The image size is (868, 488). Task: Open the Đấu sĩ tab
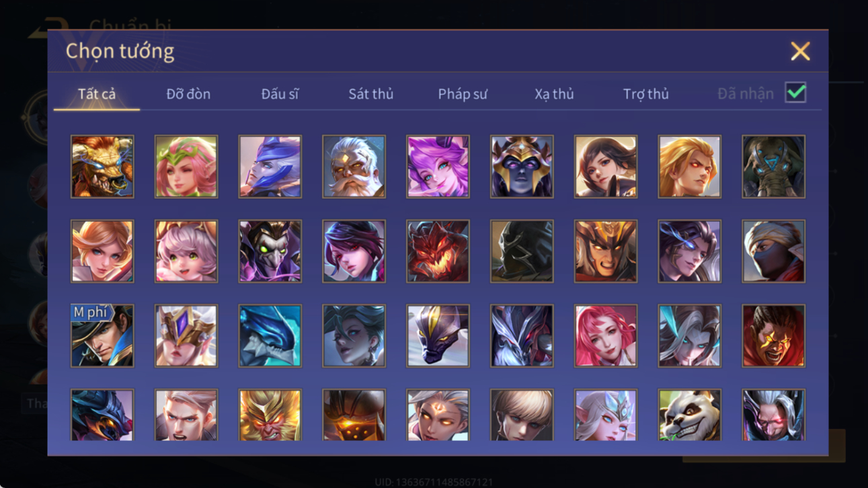pyautogui.click(x=280, y=94)
